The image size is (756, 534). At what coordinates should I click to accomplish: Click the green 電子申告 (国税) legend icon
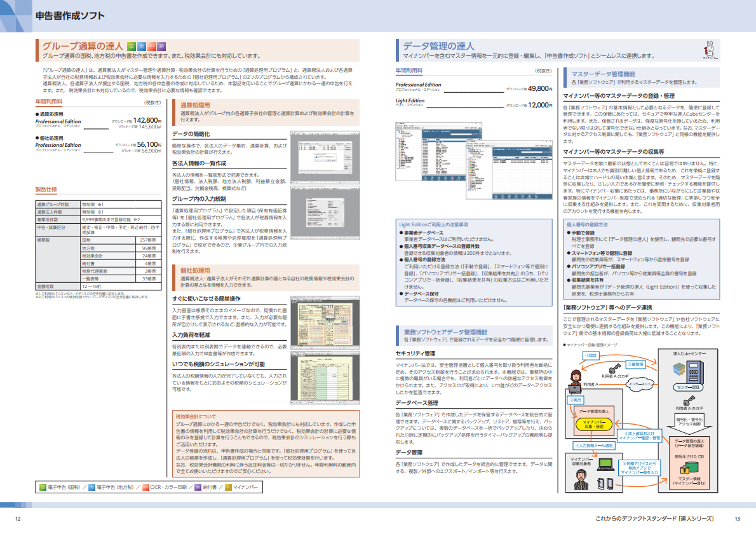coord(43,487)
